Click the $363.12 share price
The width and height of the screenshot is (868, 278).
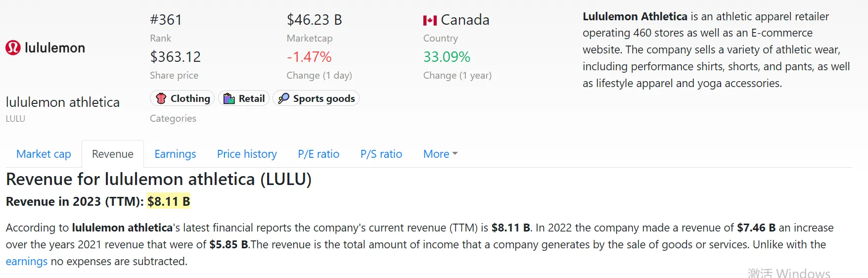(x=176, y=57)
